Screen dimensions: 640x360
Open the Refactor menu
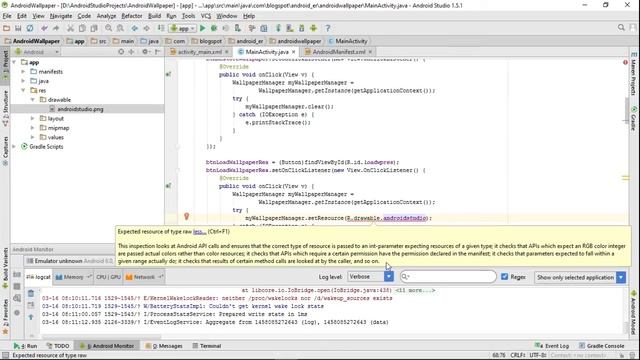coord(132,16)
